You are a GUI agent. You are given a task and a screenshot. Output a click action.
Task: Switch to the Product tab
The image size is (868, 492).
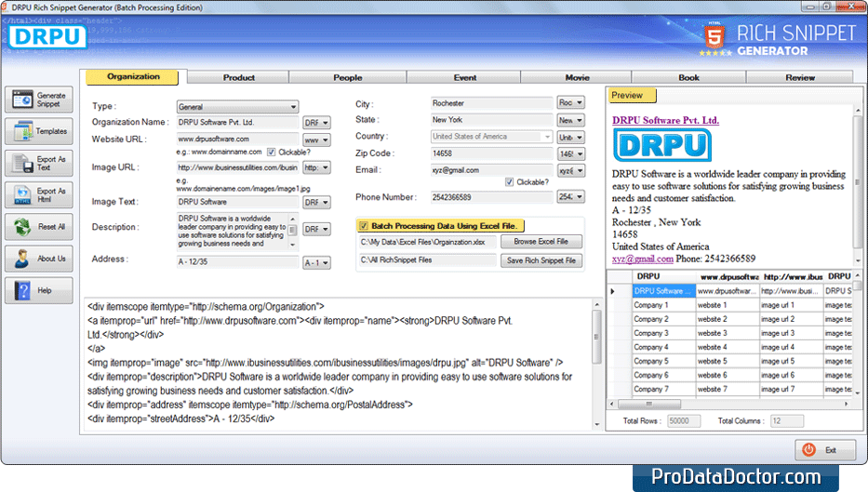point(238,77)
